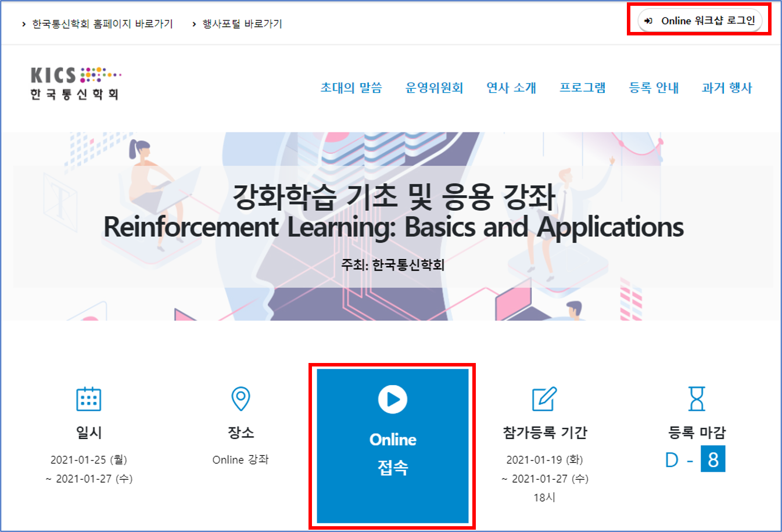Select 등록 안내 in the navigation
This screenshot has height=532, width=782.
654,88
